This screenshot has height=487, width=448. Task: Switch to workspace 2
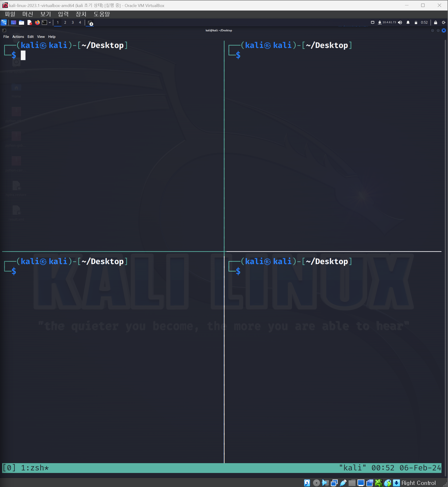point(65,22)
